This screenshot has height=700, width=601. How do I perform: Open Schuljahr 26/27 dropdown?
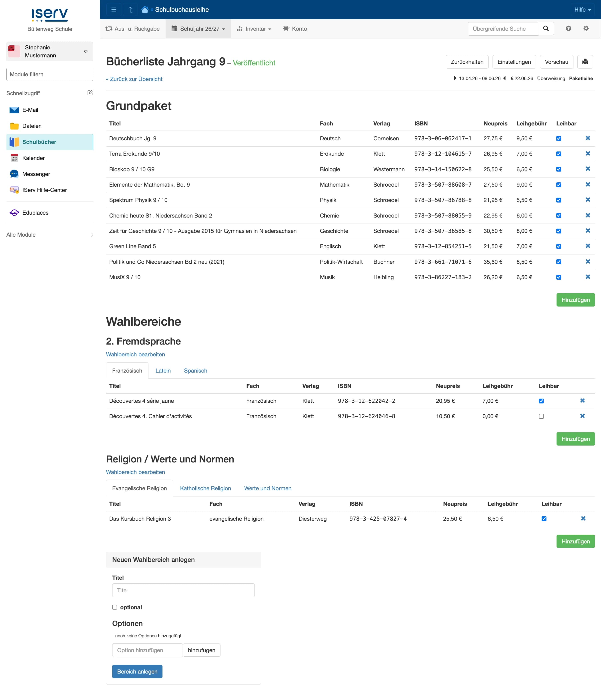tap(198, 29)
